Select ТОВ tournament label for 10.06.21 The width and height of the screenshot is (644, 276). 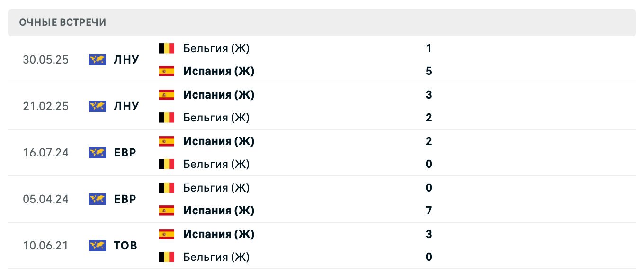click(125, 246)
